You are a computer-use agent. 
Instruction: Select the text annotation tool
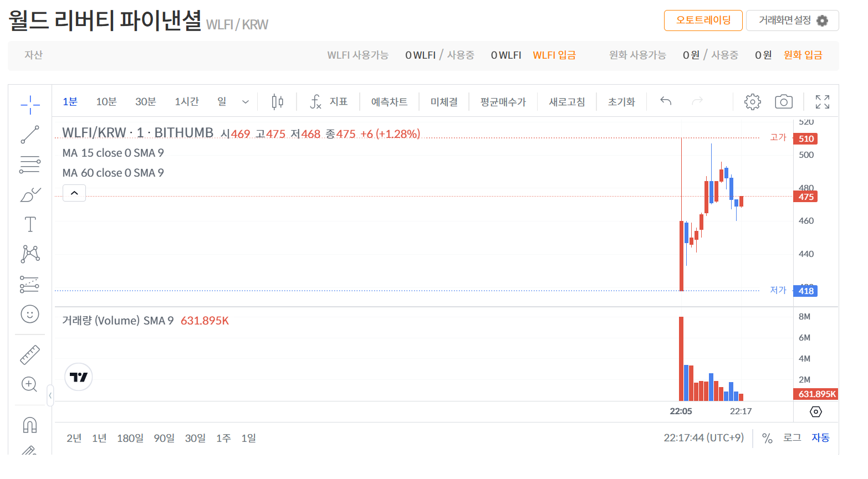coord(30,224)
